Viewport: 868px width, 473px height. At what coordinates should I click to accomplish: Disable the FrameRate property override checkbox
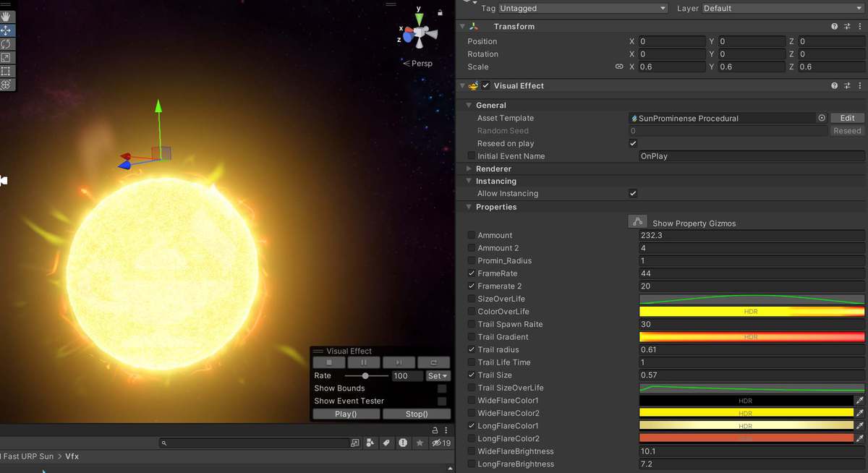(472, 273)
